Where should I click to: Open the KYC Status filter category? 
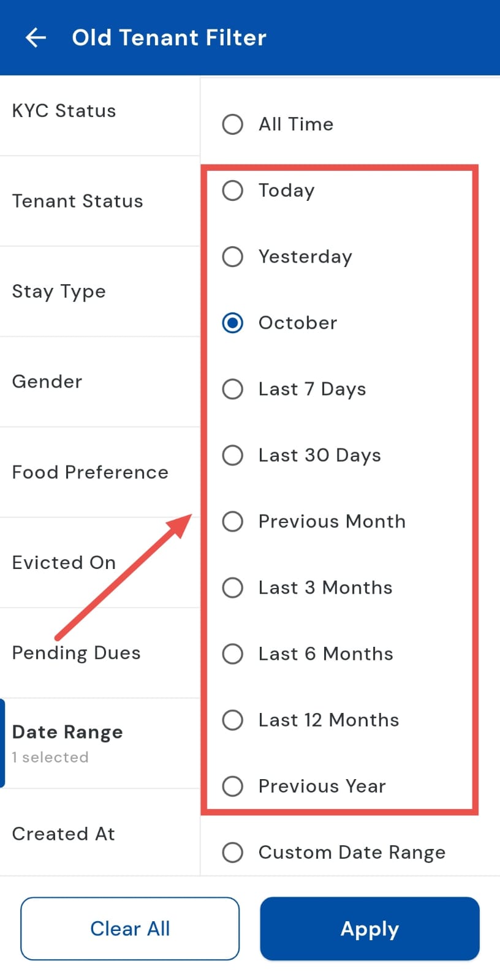[64, 111]
